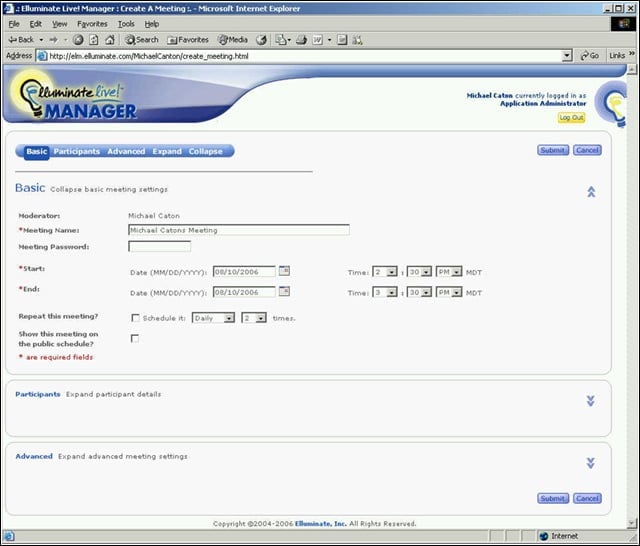Open the Start time AM/PM dropdown
The image size is (640, 546).
(x=449, y=272)
